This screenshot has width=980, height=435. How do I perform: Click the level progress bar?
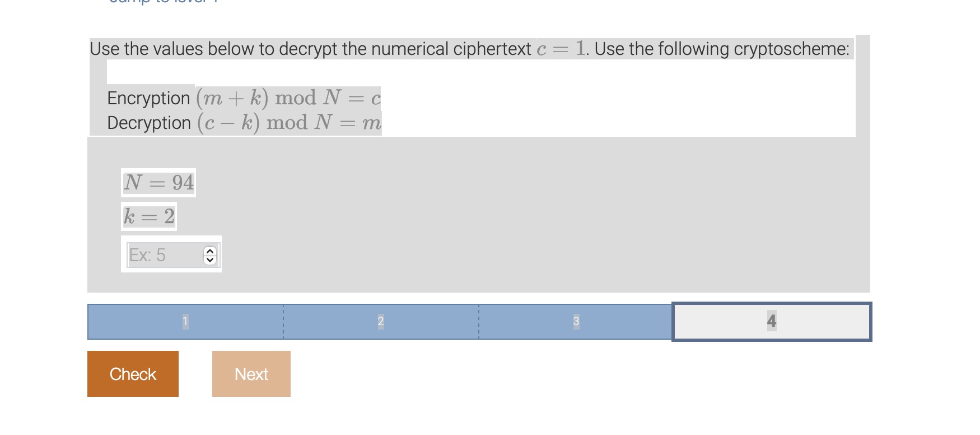click(x=479, y=321)
